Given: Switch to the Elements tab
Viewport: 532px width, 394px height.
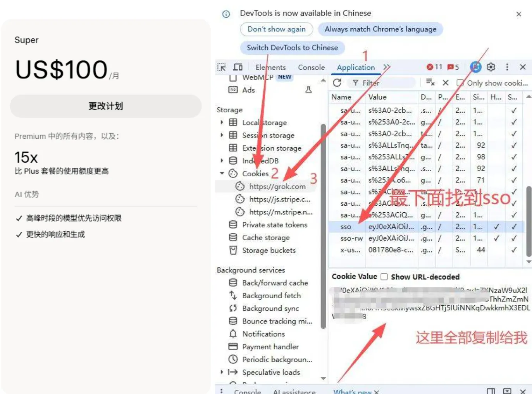Looking at the screenshot, I should (x=270, y=67).
